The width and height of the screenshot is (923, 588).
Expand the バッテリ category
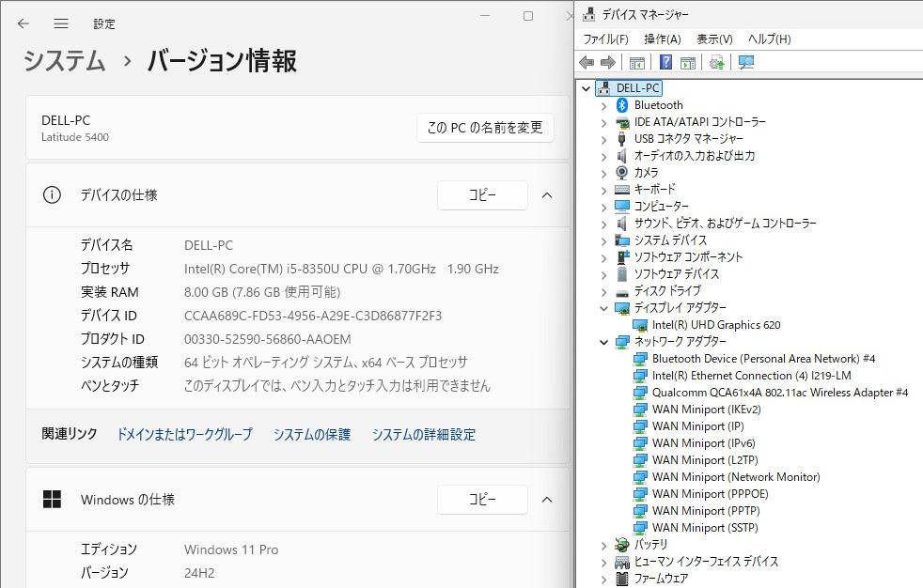pos(603,545)
